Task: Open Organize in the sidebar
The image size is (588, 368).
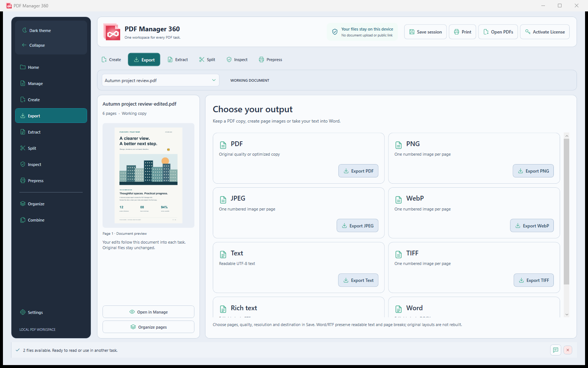Action: 51,204
